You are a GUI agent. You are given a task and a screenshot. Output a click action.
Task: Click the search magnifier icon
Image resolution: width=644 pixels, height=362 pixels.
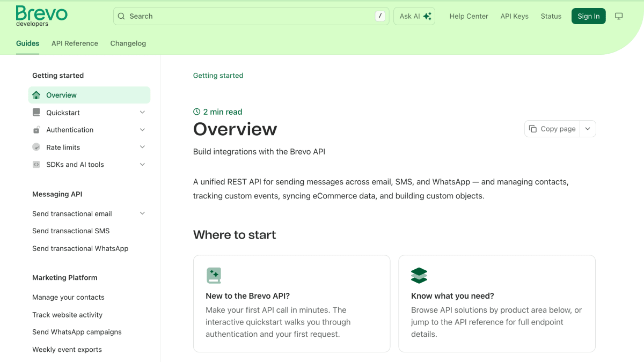121,16
